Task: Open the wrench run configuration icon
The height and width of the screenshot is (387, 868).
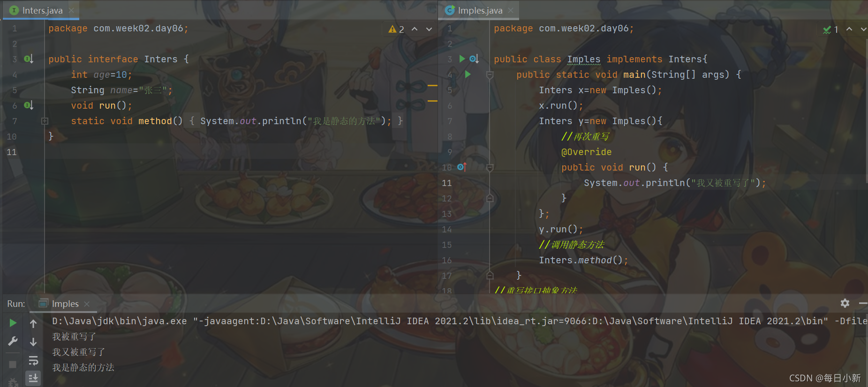Action: tap(13, 341)
